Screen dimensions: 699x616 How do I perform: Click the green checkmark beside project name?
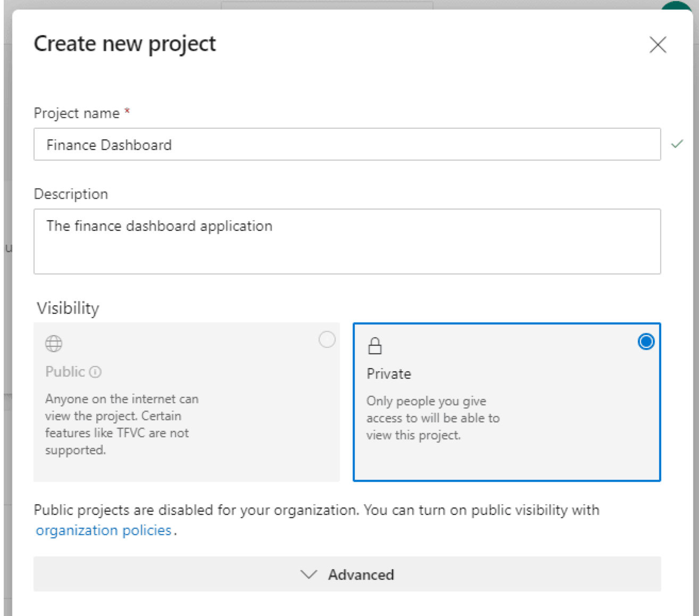click(677, 144)
